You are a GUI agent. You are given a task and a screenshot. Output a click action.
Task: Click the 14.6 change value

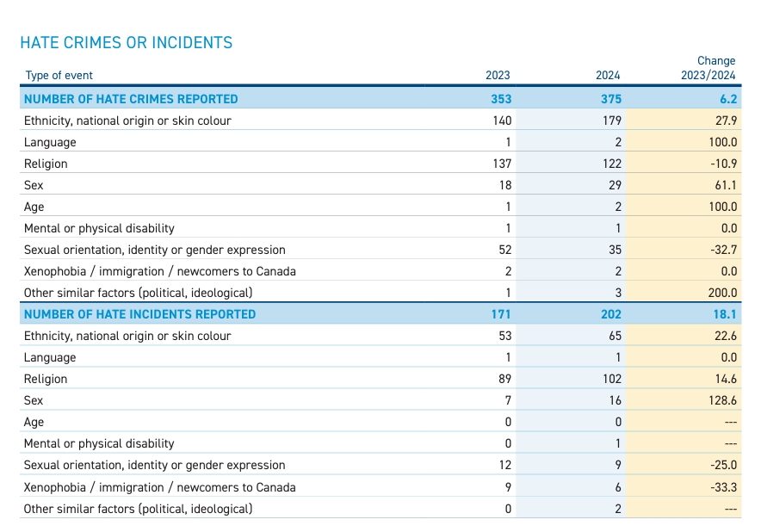726,379
